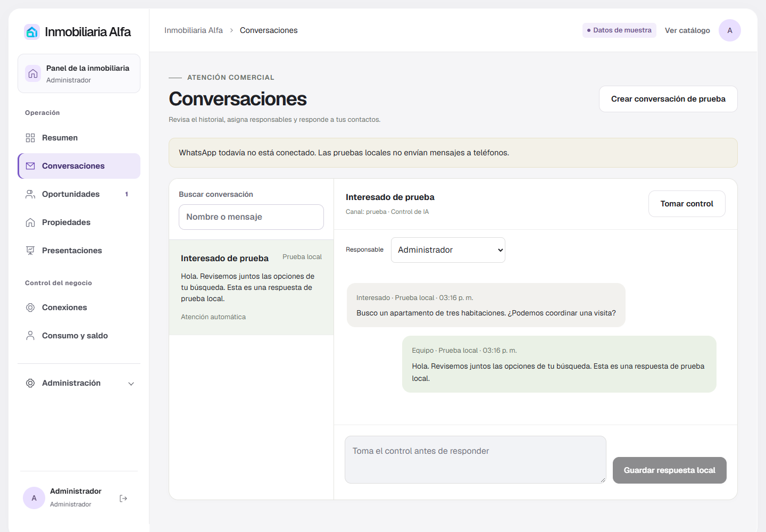Open the Responsable dropdown

[x=448, y=250]
